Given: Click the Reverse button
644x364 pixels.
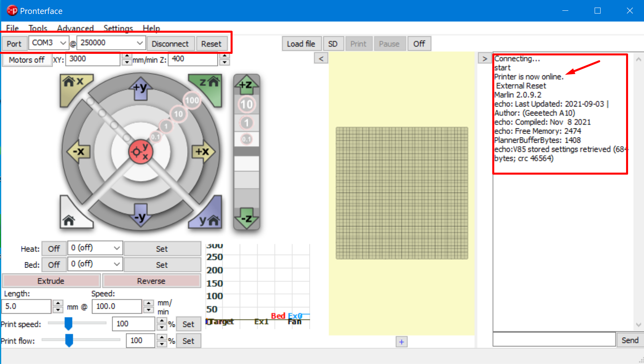Looking at the screenshot, I should point(151,281).
